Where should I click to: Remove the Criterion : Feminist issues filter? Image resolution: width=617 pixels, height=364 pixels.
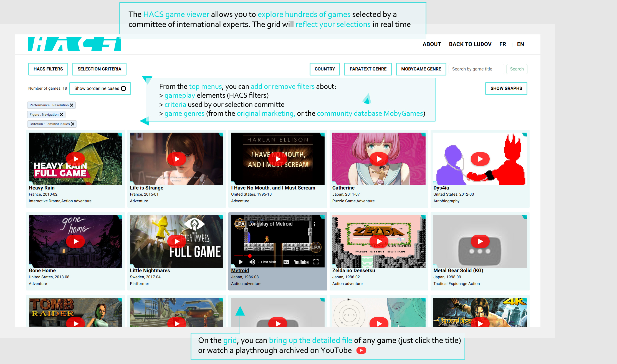[x=73, y=124]
